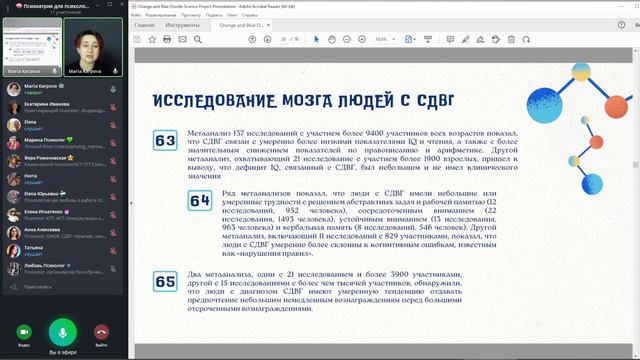The width and height of the screenshot is (640, 360).
Task: Click the call title Психиатрия для психоло...
Action: (x=57, y=6)
